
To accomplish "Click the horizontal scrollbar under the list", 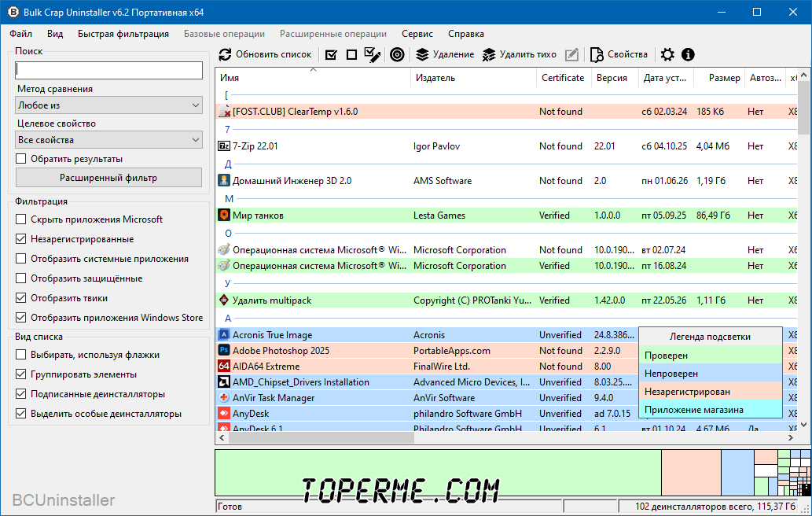I will pos(321,438).
